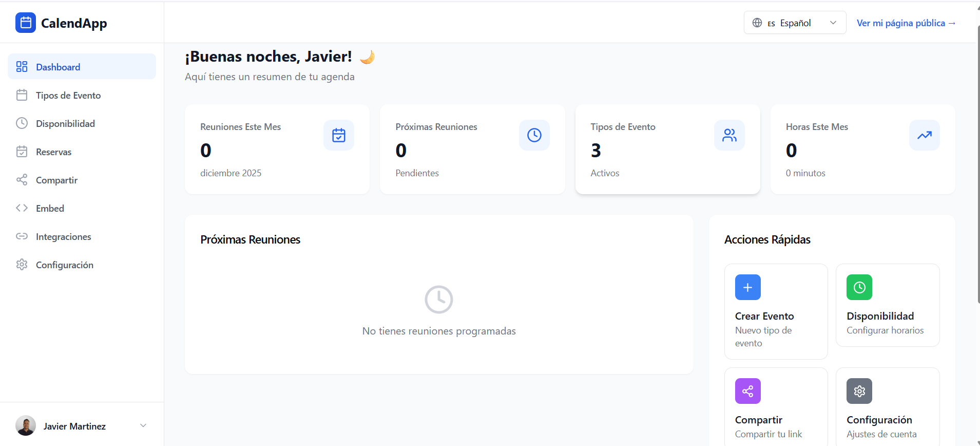Click the Ajustes de cuenta quick action

(881, 434)
